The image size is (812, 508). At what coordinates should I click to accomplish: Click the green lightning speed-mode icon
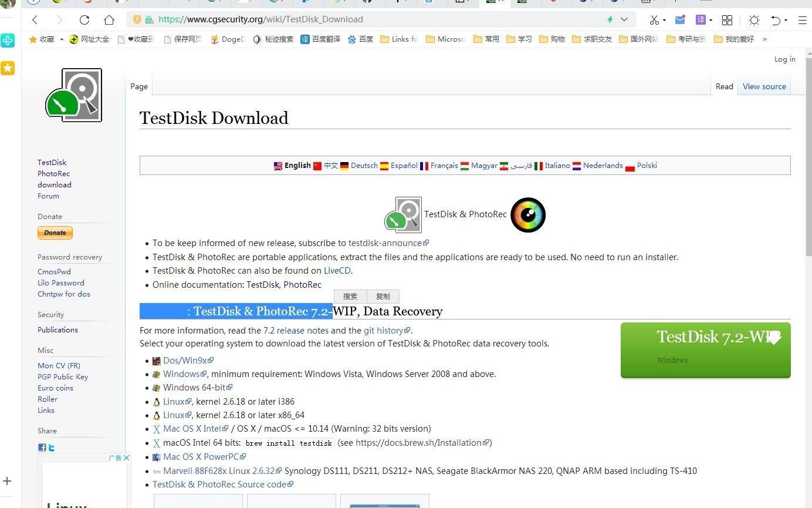[x=610, y=19]
